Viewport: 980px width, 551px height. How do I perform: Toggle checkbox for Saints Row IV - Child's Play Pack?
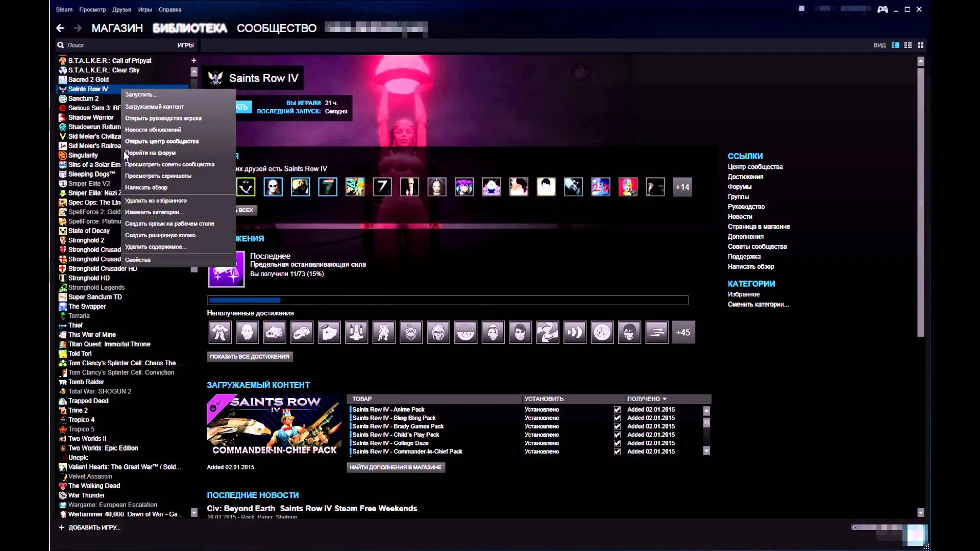(617, 435)
